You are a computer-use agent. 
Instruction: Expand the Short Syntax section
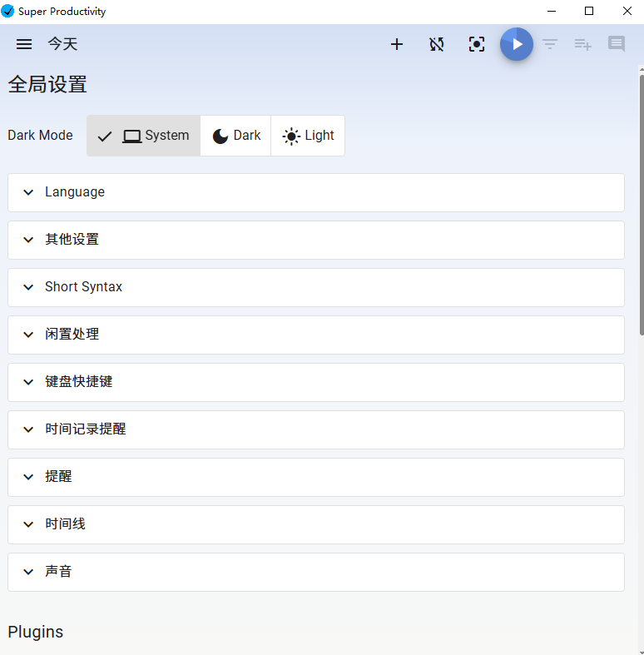[x=316, y=287]
